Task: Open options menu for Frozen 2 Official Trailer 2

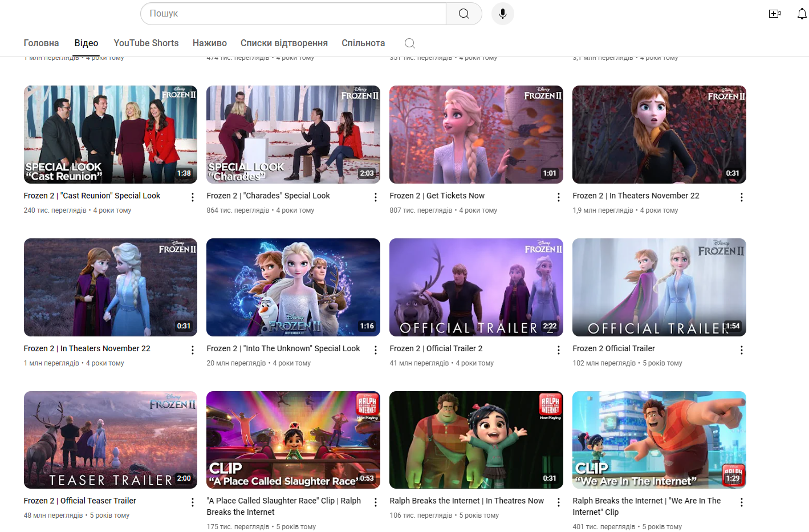Action: pyautogui.click(x=558, y=350)
